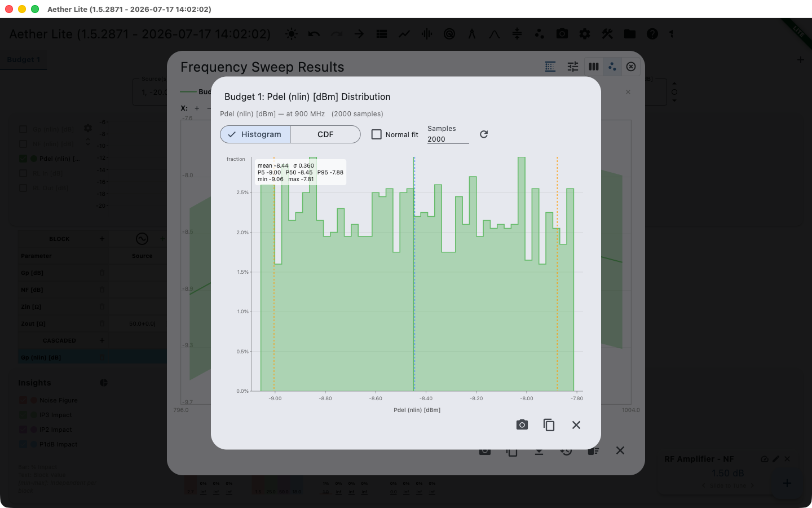This screenshot has width=812, height=508.
Task: Click the gauge icon on RF Amplifier - NF card
Action: [764, 459]
